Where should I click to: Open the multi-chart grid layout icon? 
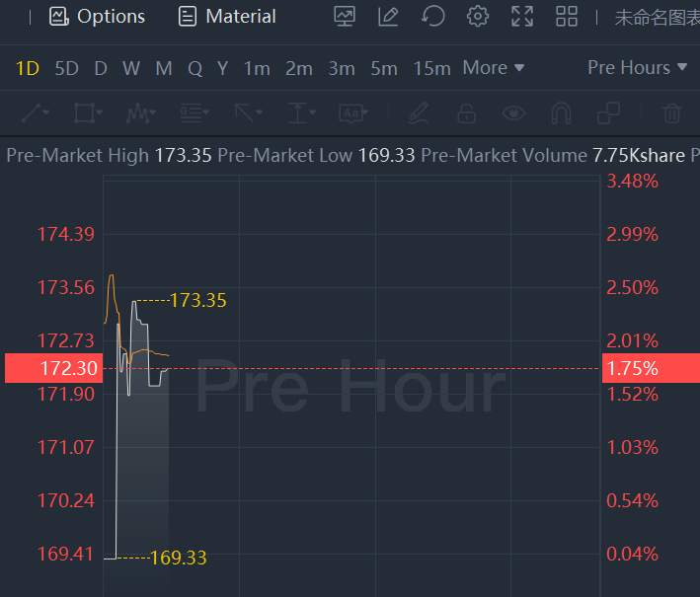point(567,17)
